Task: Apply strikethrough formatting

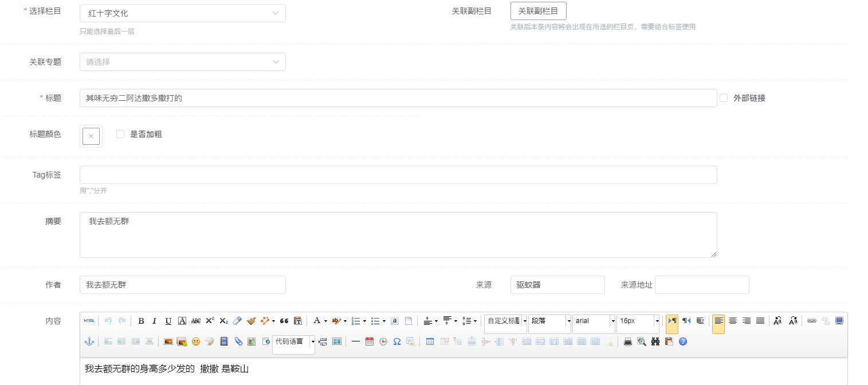Action: pos(196,321)
